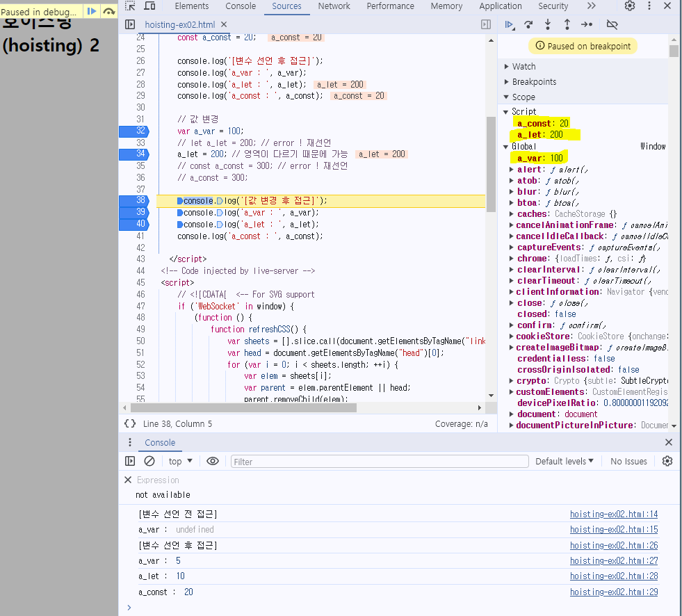Close the console drawer
682x616 pixels.
click(669, 442)
